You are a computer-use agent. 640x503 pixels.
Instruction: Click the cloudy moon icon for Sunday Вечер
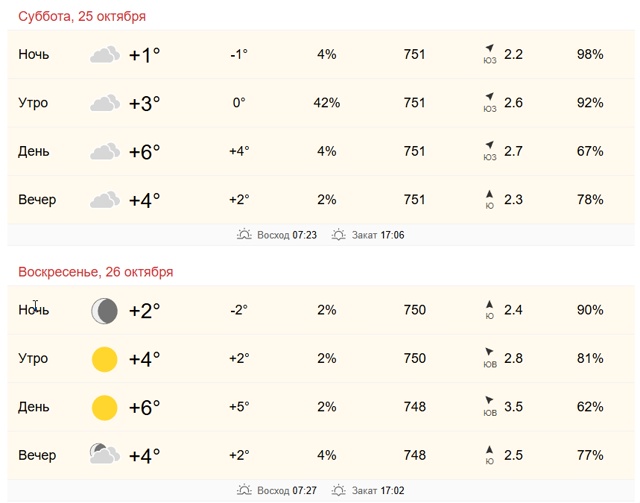[103, 455]
